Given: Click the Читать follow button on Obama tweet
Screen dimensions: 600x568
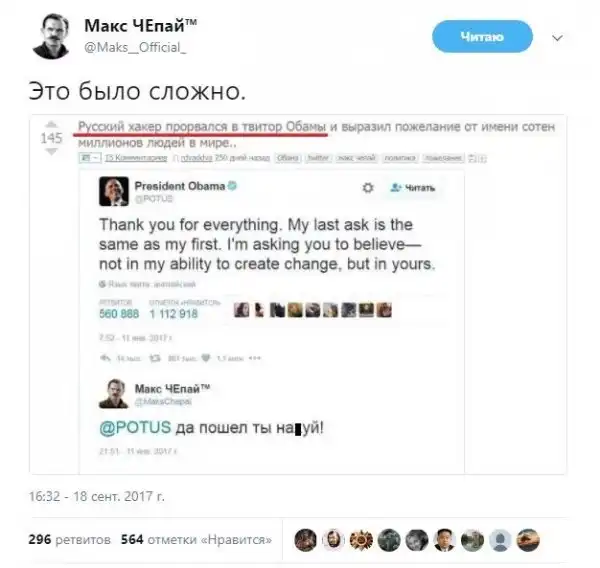Looking at the screenshot, I should coord(412,188).
